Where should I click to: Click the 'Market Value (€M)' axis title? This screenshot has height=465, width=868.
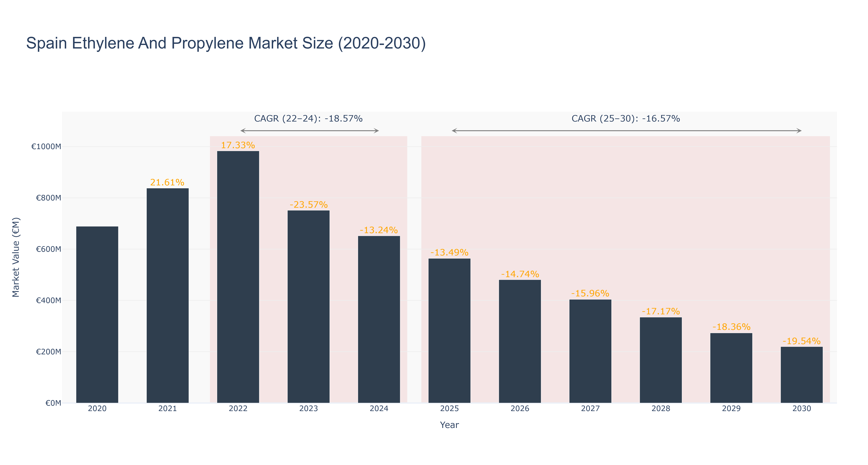coord(16,257)
